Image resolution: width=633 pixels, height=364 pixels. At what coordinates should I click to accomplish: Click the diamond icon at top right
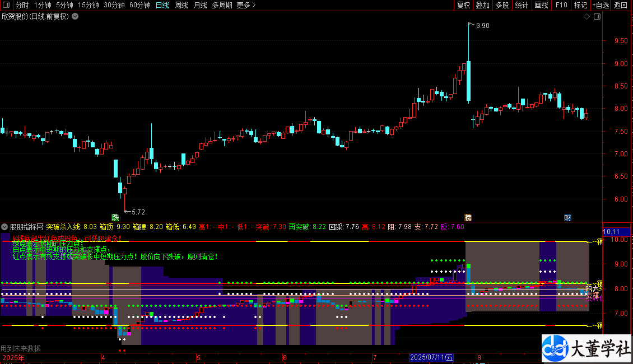pyautogui.click(x=587, y=17)
